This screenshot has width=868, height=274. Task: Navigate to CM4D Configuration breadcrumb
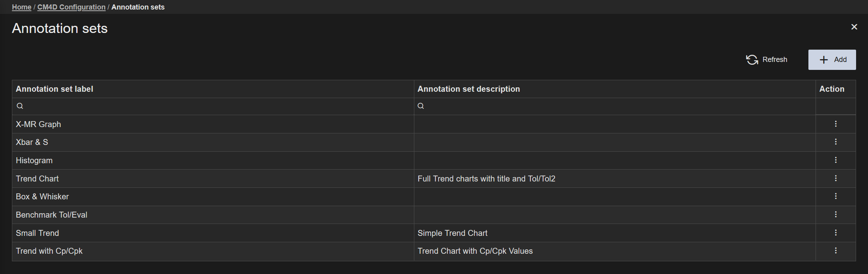72,7
